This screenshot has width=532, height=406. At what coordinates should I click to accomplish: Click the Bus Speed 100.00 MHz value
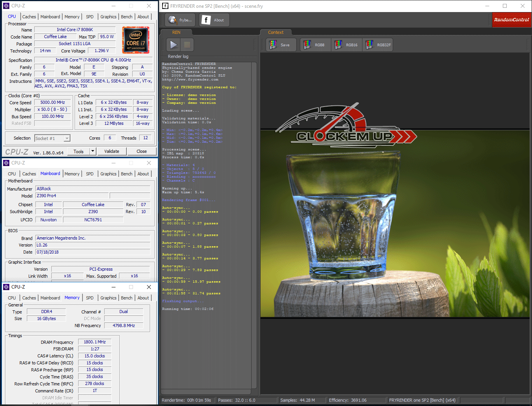pos(52,117)
